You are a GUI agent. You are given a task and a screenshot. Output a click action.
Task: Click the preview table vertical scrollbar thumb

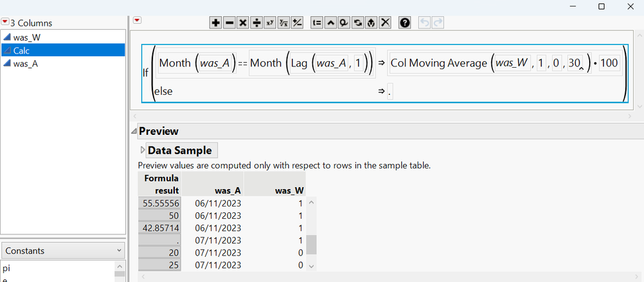coord(311,245)
